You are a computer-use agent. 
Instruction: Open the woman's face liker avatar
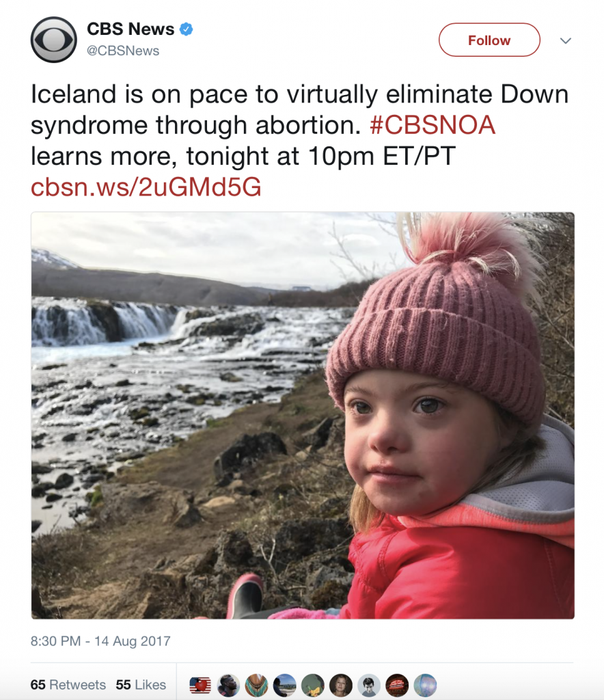coord(341,685)
